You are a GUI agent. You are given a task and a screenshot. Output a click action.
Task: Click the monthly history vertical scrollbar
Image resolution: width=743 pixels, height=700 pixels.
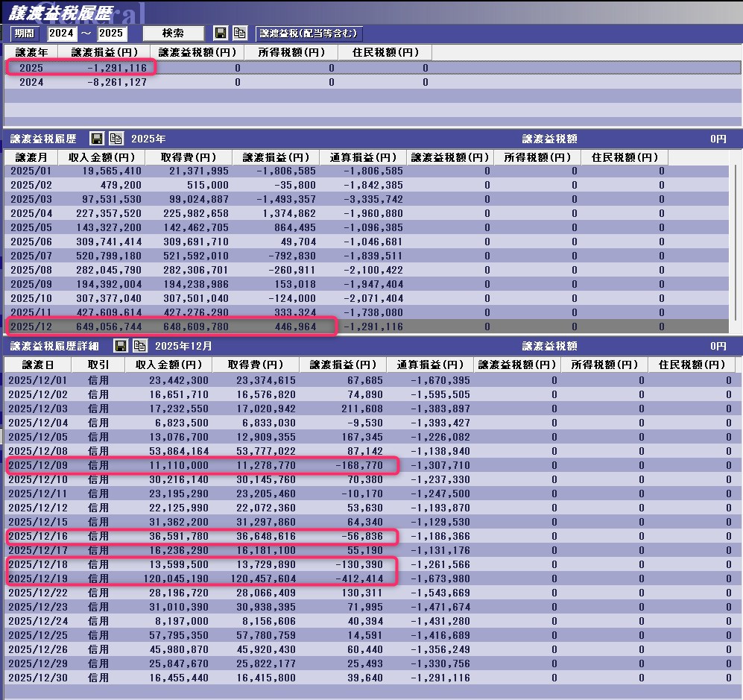click(737, 239)
